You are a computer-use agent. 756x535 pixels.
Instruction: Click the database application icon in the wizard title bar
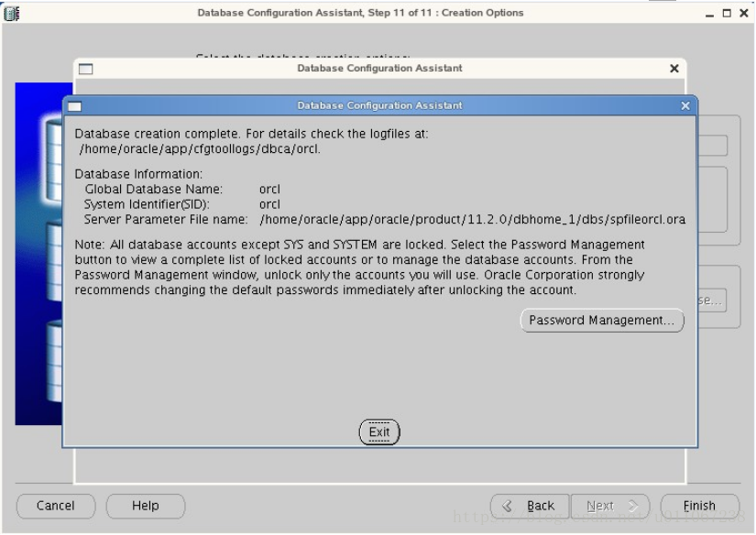pyautogui.click(x=11, y=13)
